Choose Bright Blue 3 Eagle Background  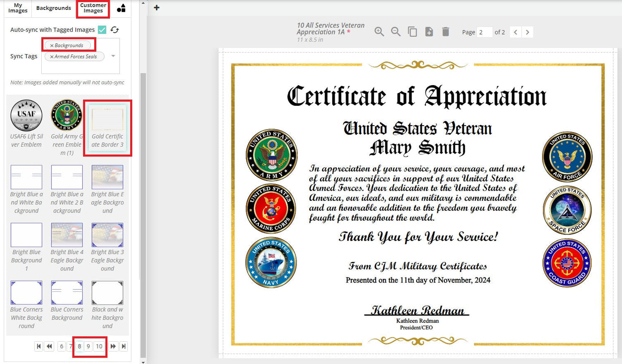[107, 234]
